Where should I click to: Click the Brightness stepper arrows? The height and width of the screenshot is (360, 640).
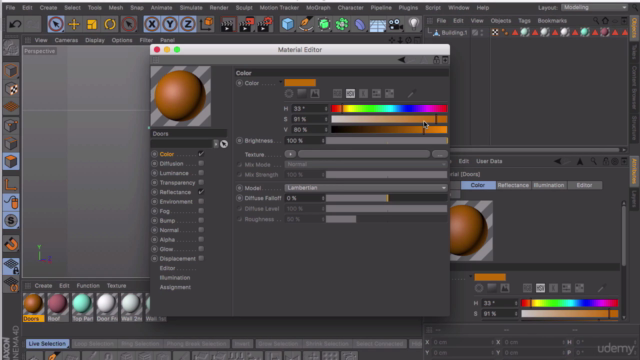(x=323, y=141)
